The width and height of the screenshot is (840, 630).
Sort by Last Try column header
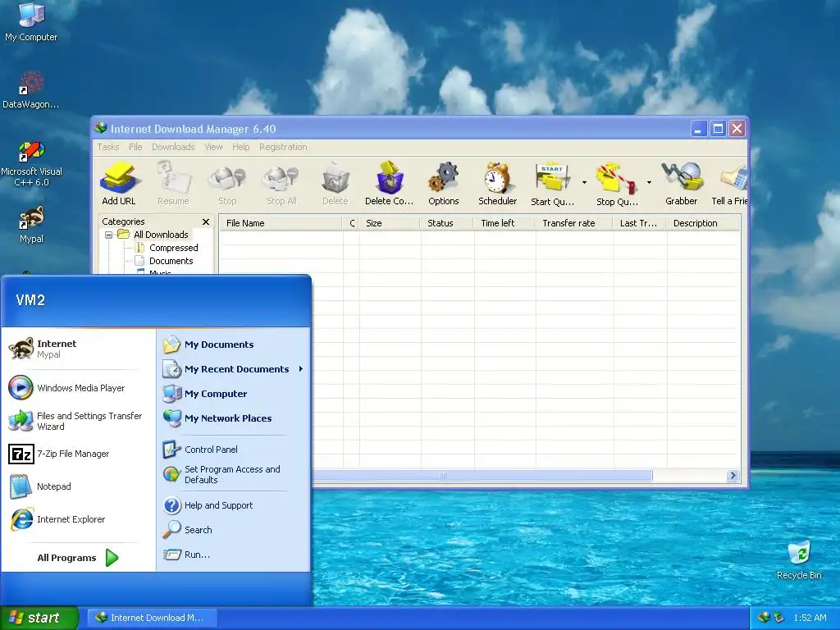[x=639, y=223]
